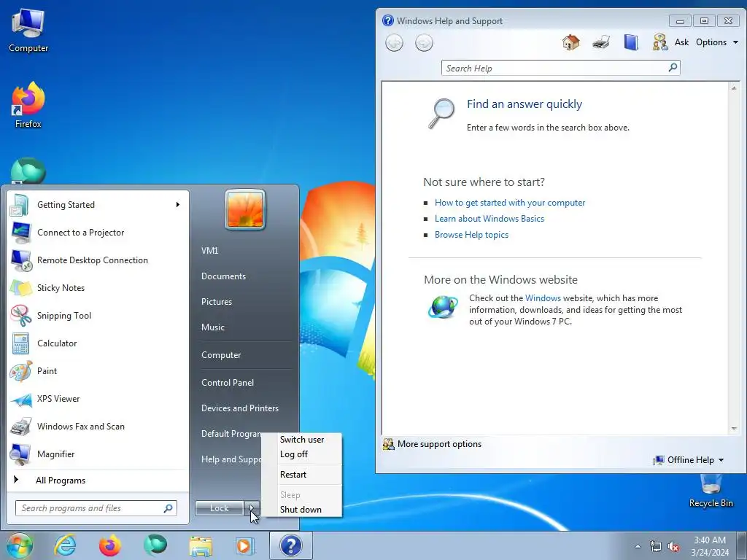Click the search magnifier in Help search box
The height and width of the screenshot is (560, 747).
[x=673, y=68]
